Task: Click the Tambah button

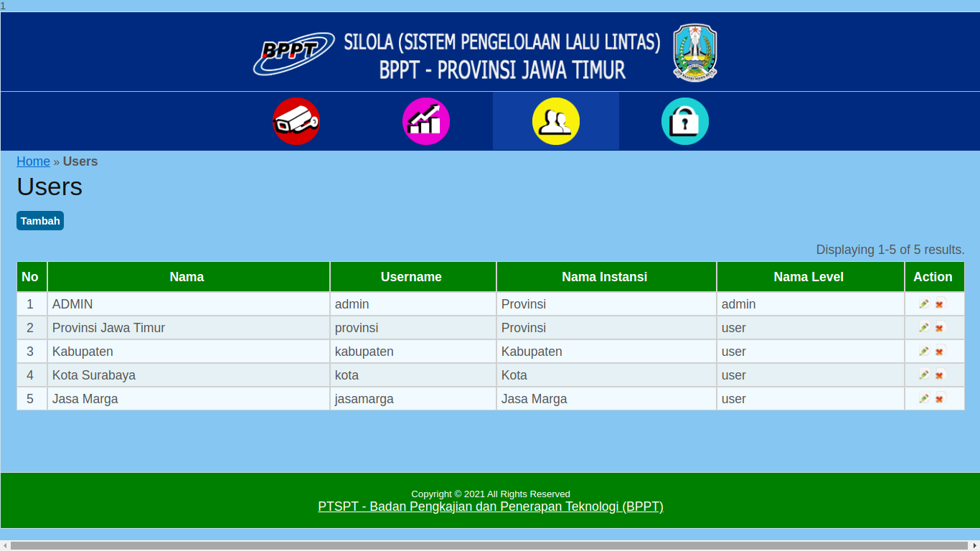Action: 40,221
